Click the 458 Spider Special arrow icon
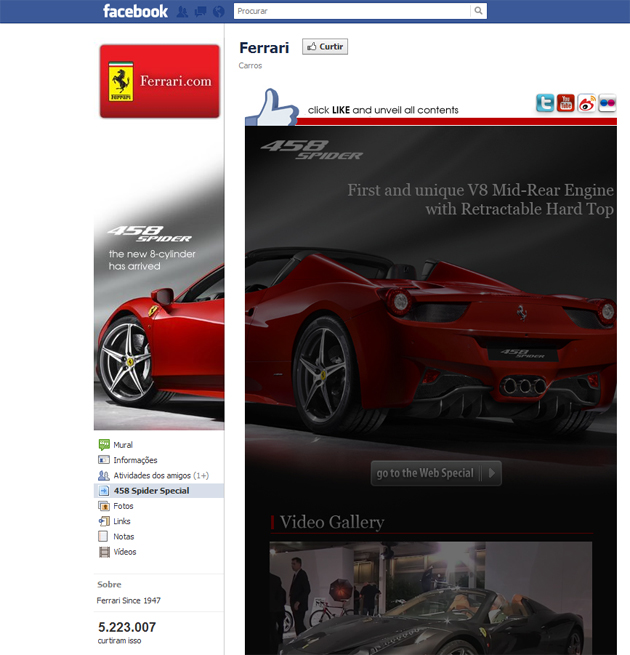 104,490
